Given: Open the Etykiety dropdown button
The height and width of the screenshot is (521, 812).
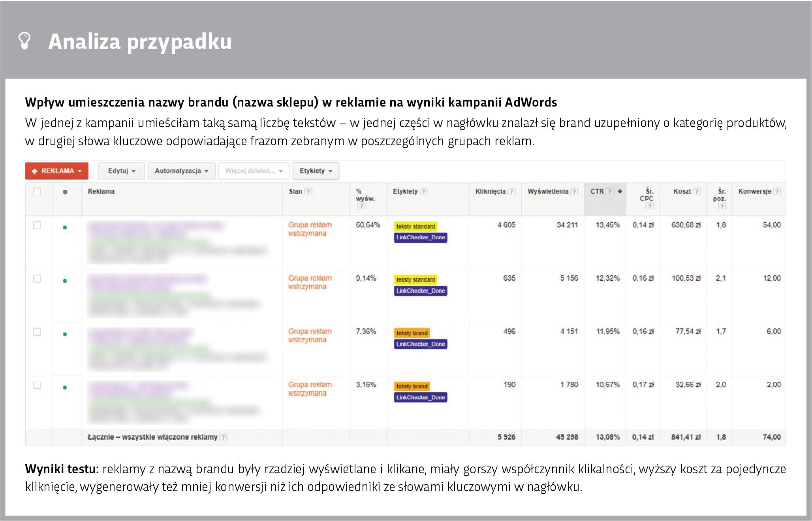Looking at the screenshot, I should 316,171.
